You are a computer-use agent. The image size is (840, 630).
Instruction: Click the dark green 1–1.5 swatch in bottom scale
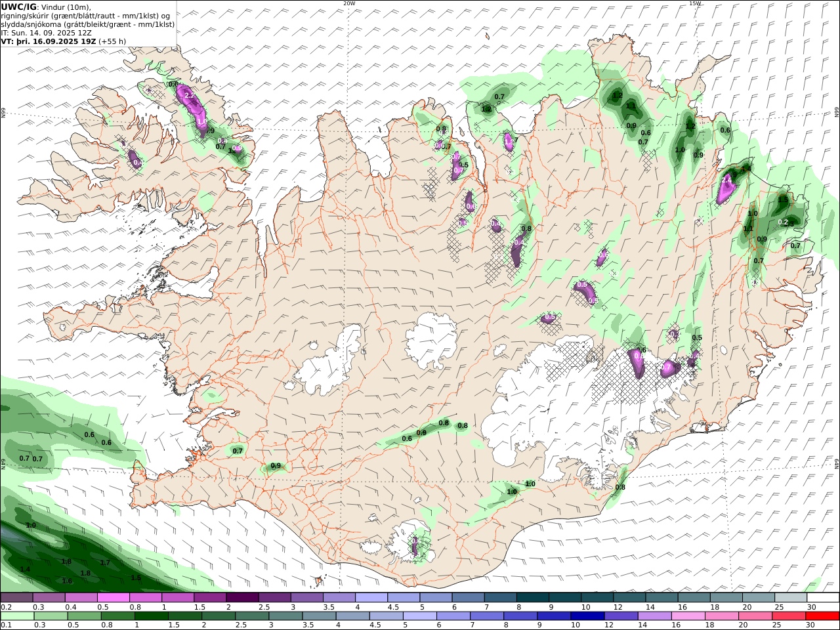point(151,616)
